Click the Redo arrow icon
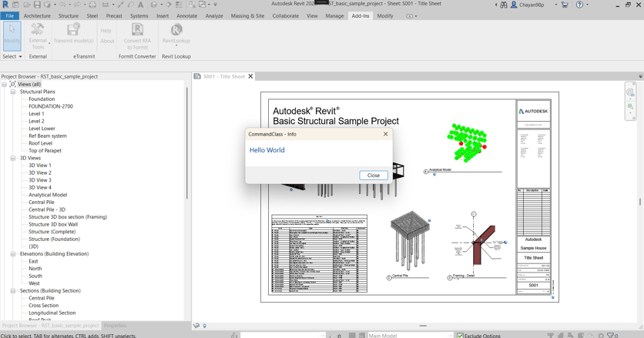Viewport: 644px width, 338px height. tap(77, 5)
